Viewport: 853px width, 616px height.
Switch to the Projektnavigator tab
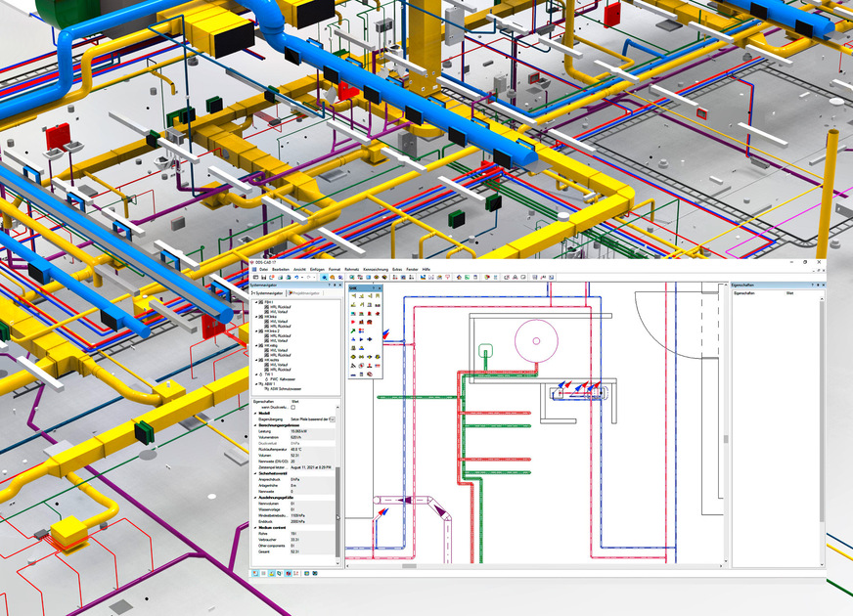tap(303, 293)
